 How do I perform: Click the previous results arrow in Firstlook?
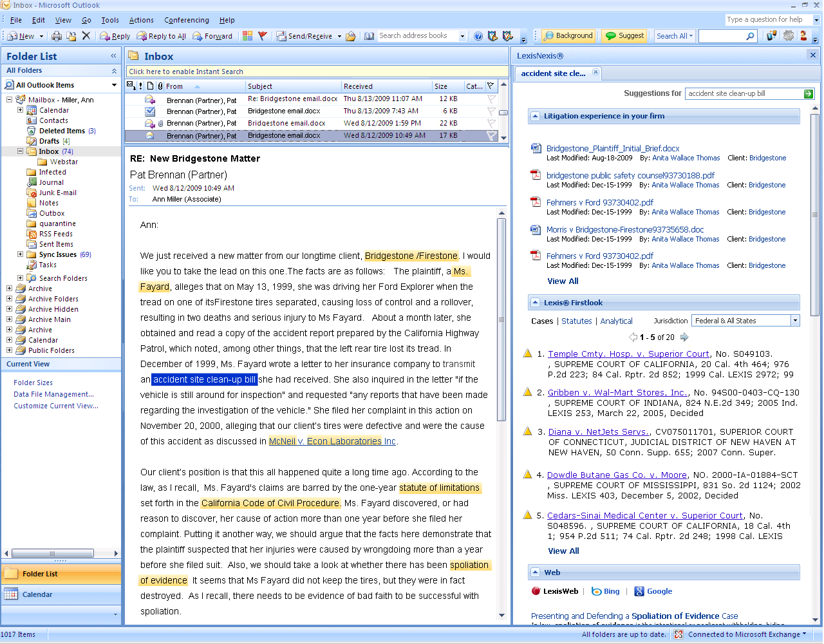[633, 337]
